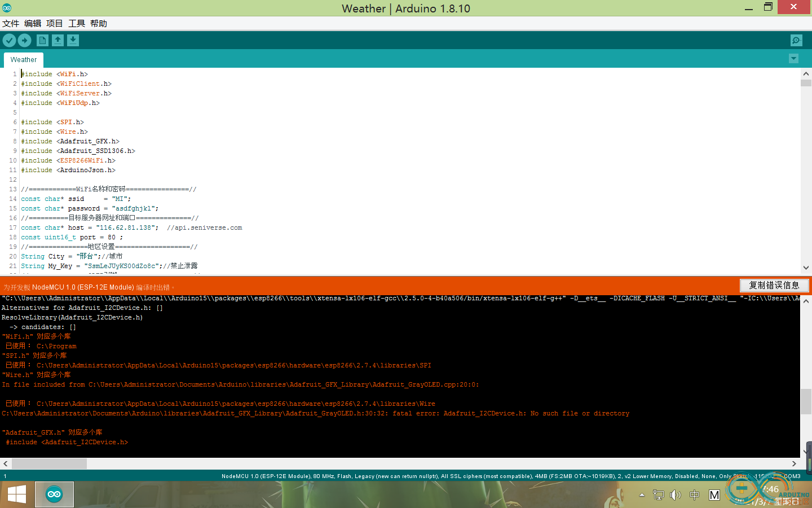
Task: Click the '"SPI.h" 对应多个库' console line
Action: pos(34,356)
